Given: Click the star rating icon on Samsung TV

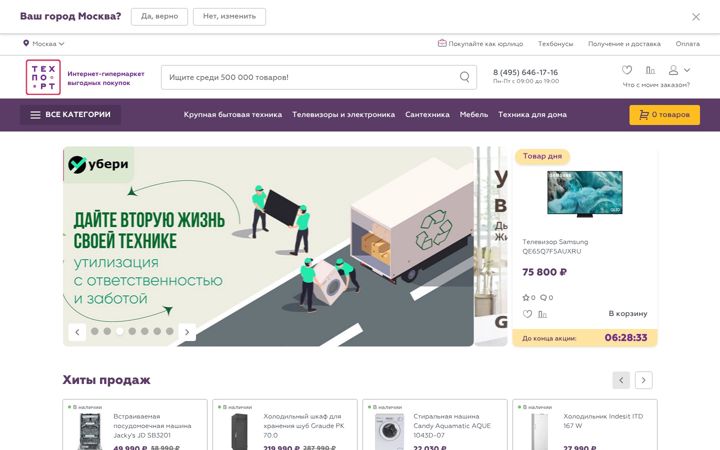Looking at the screenshot, I should coord(526,298).
